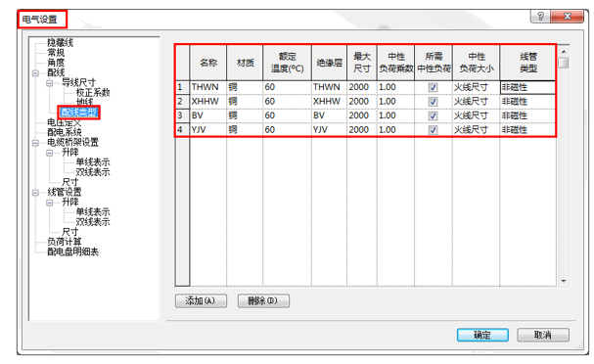Open 配电盘明细表 settings
Screen dimensions: 594x364
click(72, 251)
